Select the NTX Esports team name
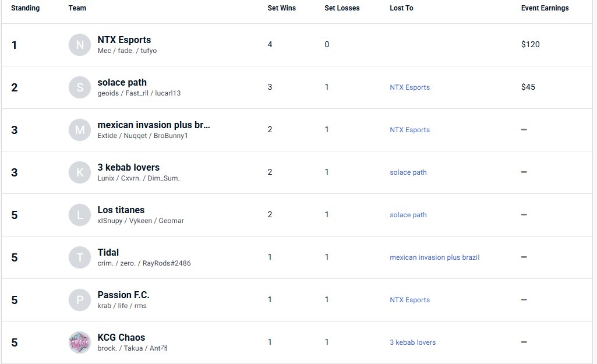Image resolution: width=597 pixels, height=364 pixels. click(x=124, y=40)
